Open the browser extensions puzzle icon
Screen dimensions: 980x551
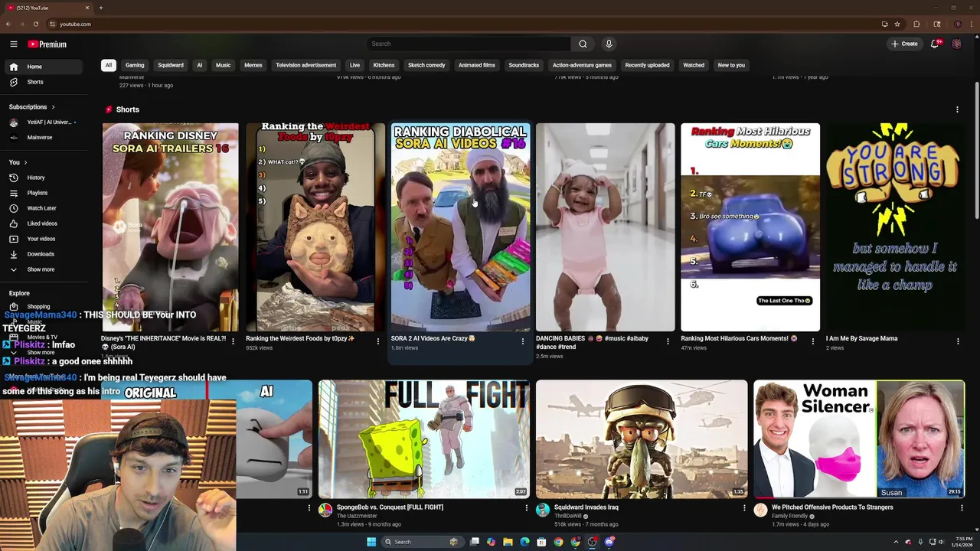916,24
